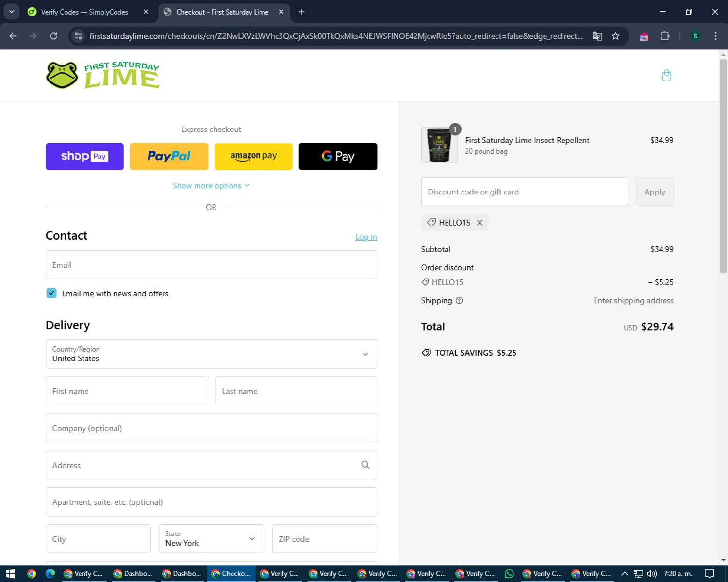Viewport: 728px width, 582px height.
Task: Click the Shipping help question mark icon
Action: point(459,300)
